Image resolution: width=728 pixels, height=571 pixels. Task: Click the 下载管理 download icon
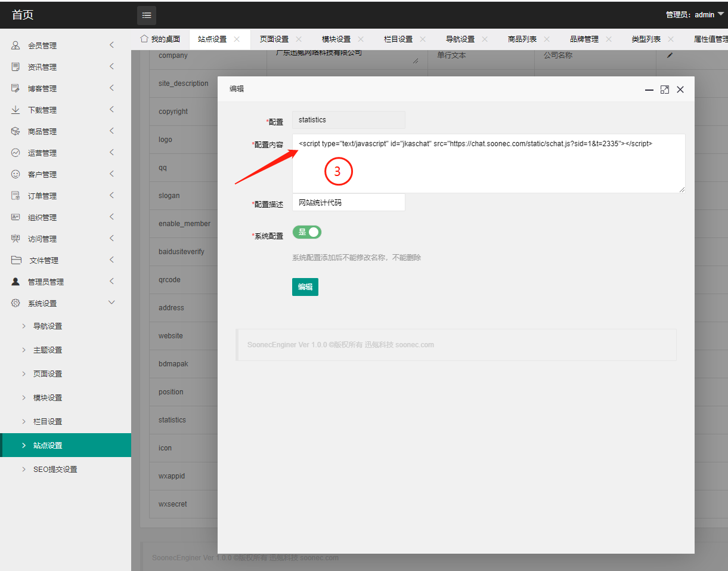click(x=16, y=110)
